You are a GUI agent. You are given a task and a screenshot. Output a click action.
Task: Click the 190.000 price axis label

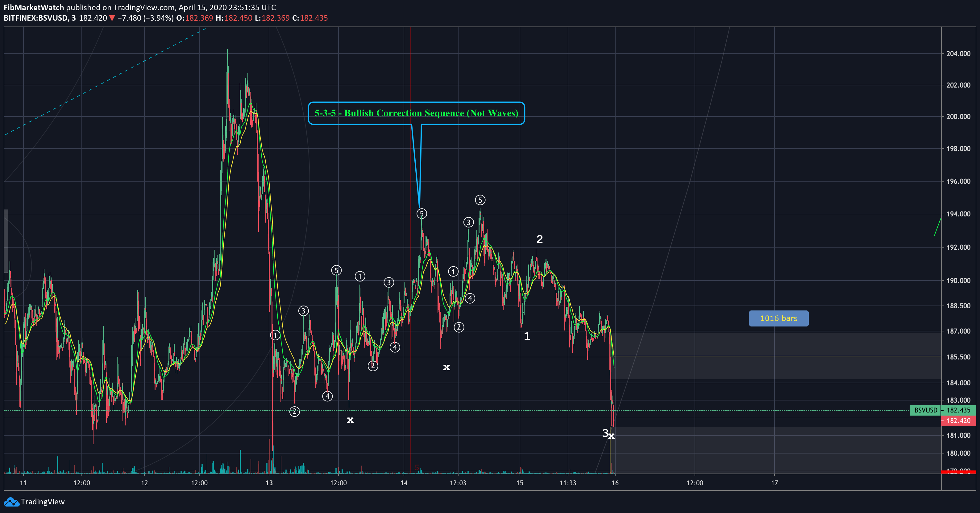point(958,281)
